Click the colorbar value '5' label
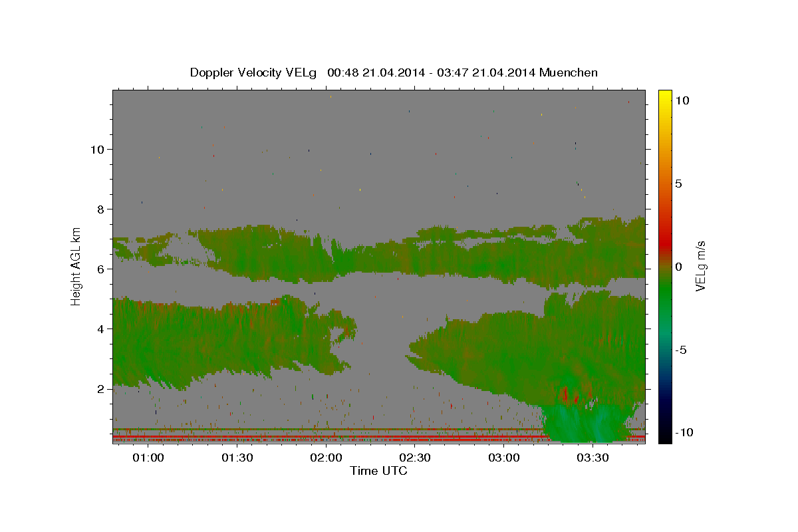Screen dimensions: 798x532 tap(678, 184)
